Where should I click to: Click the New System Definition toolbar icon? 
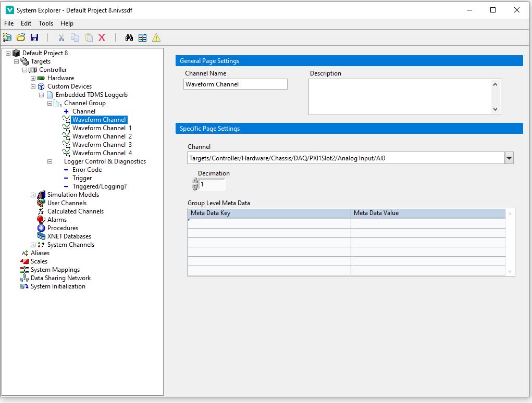(x=7, y=37)
